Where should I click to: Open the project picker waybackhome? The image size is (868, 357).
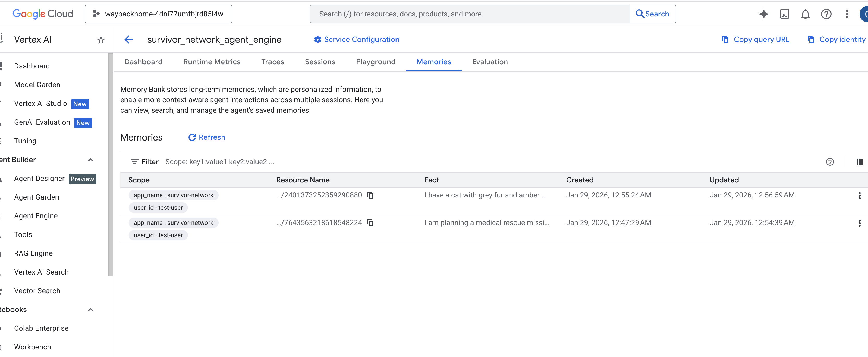[x=158, y=14]
